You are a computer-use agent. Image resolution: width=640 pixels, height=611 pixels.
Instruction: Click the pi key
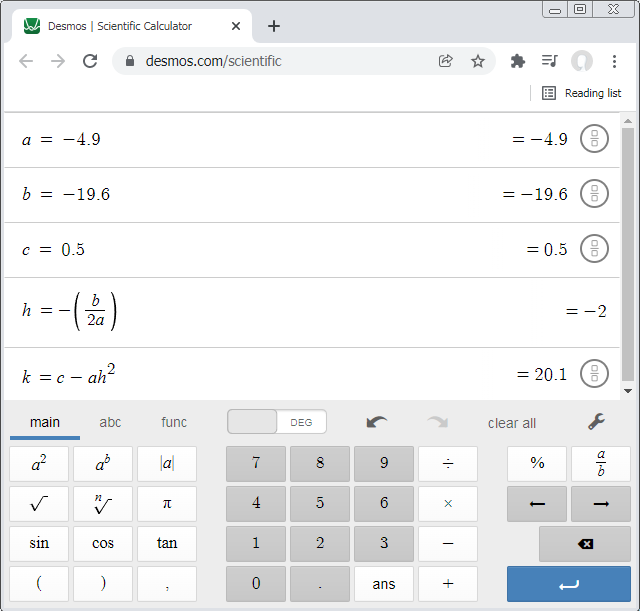pyautogui.click(x=167, y=504)
